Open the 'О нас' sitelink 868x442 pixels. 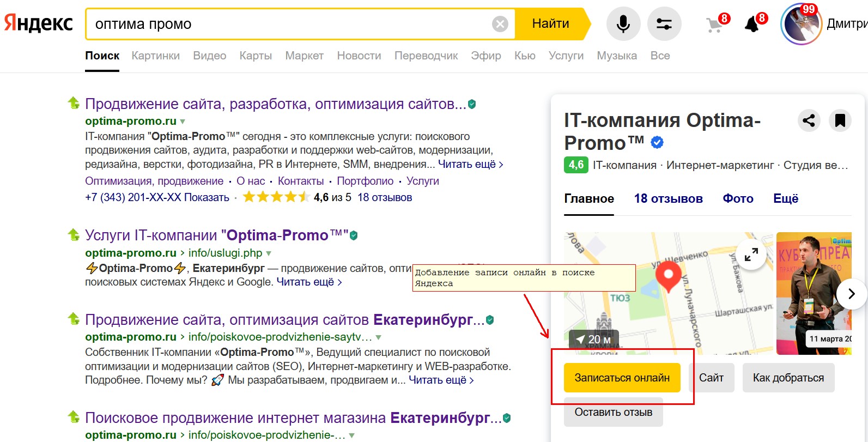coord(251,181)
